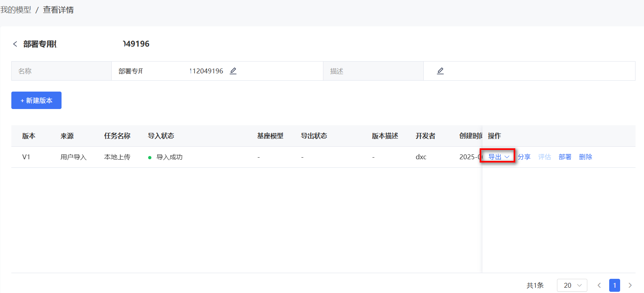Click the 新建版本 button

tap(36, 101)
